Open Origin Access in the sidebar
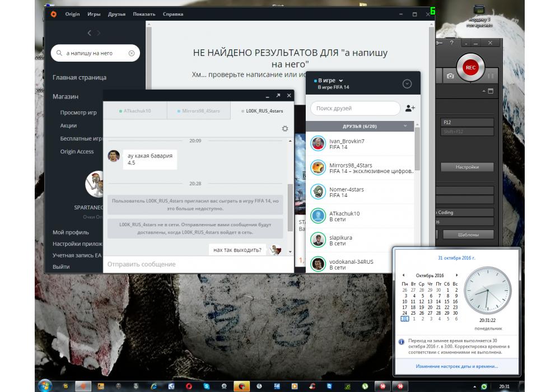560x392 pixels. 77,152
